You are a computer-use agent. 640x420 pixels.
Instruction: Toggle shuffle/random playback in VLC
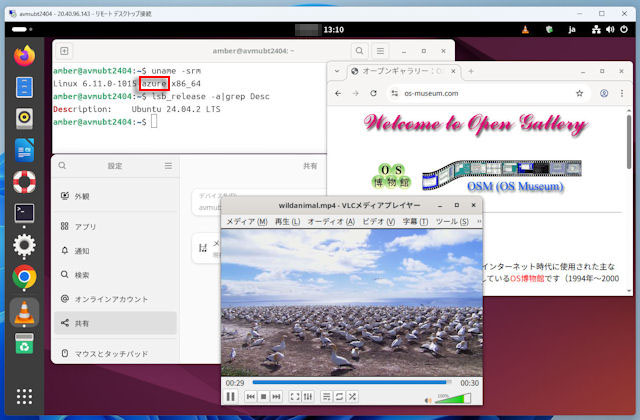[x=352, y=397]
